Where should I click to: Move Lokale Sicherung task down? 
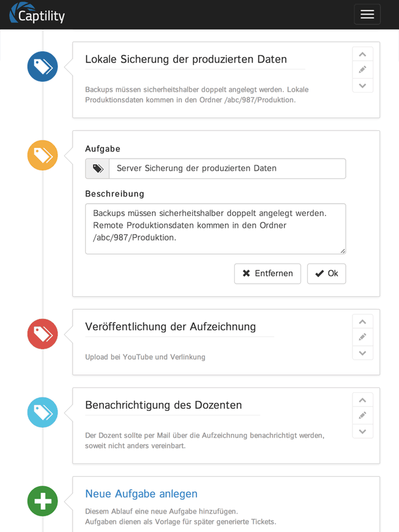tap(363, 85)
